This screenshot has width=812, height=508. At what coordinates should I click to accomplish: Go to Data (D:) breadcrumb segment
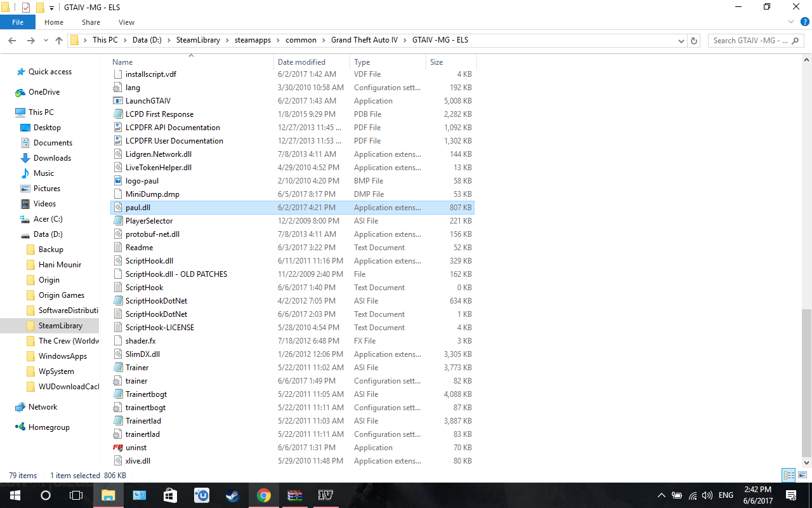click(147, 40)
